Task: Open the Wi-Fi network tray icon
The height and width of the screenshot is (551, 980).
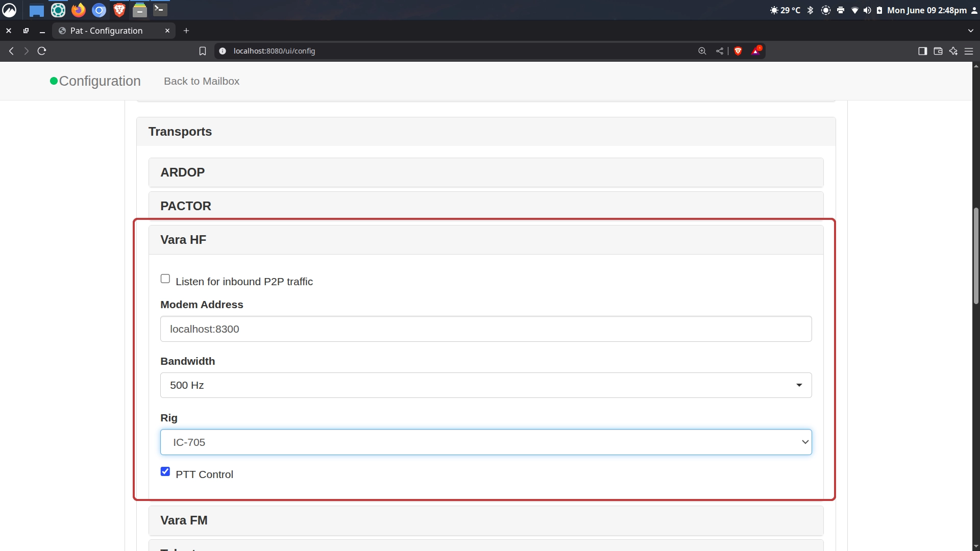Action: (854, 10)
